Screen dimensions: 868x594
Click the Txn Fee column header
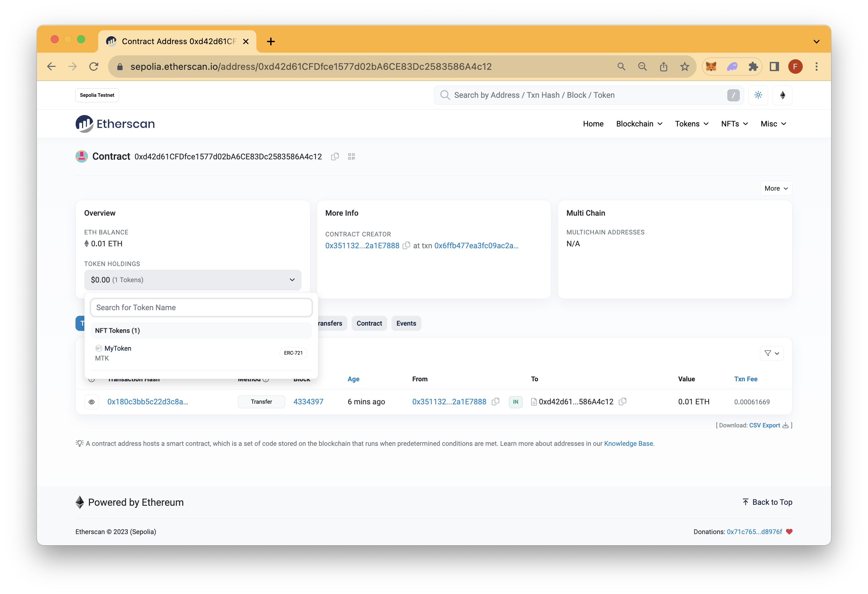pyautogui.click(x=745, y=379)
